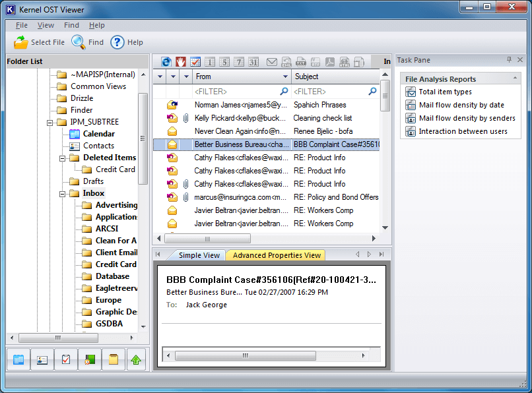Toggle Task Pane pin icon
Screen dimensions: 532x393
point(509,60)
